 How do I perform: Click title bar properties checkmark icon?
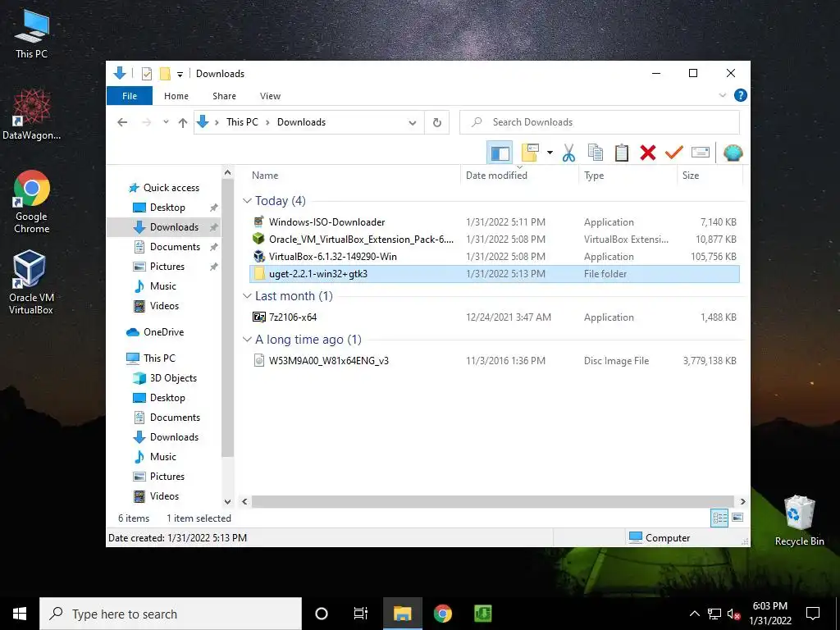tap(146, 74)
